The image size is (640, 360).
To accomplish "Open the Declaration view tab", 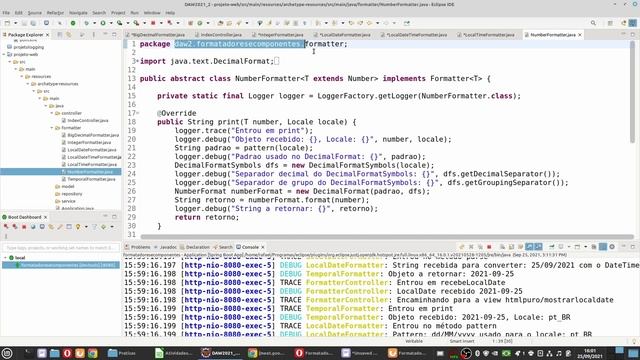I will point(195,247).
